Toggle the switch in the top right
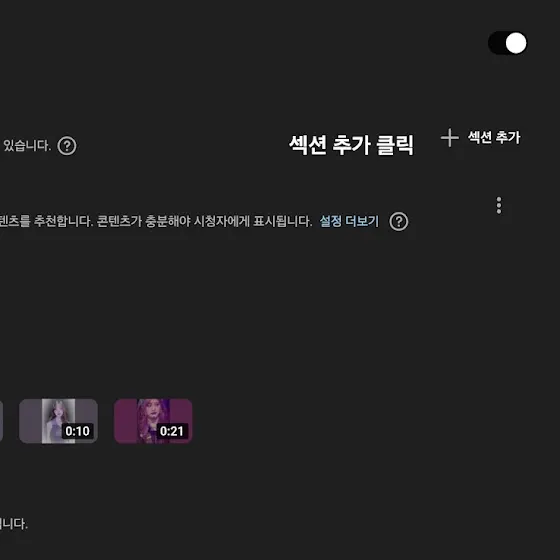The height and width of the screenshot is (560, 560). point(508,43)
